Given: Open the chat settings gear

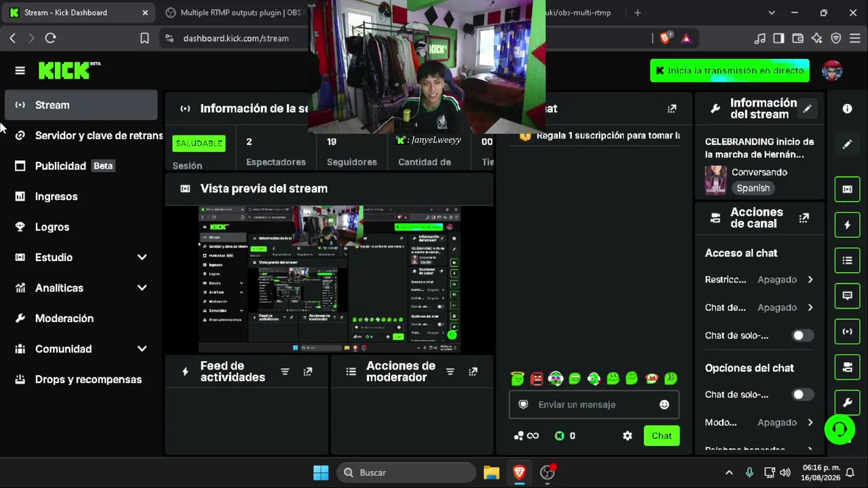Looking at the screenshot, I should [x=627, y=436].
